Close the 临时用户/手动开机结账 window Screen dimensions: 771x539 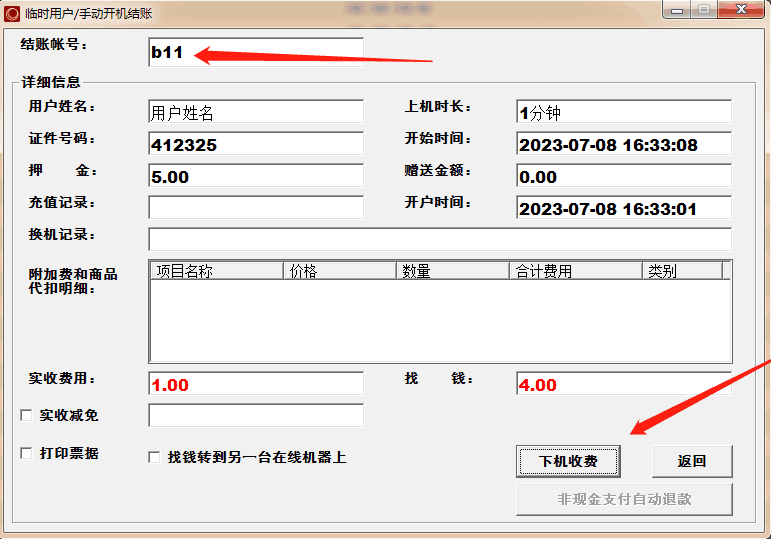(x=741, y=10)
